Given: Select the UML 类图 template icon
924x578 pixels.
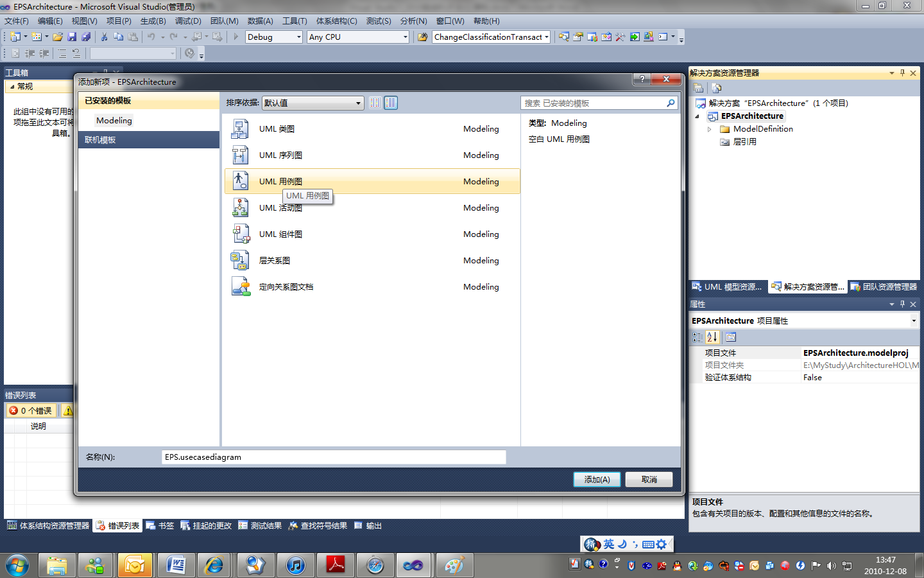Looking at the screenshot, I should 240,128.
